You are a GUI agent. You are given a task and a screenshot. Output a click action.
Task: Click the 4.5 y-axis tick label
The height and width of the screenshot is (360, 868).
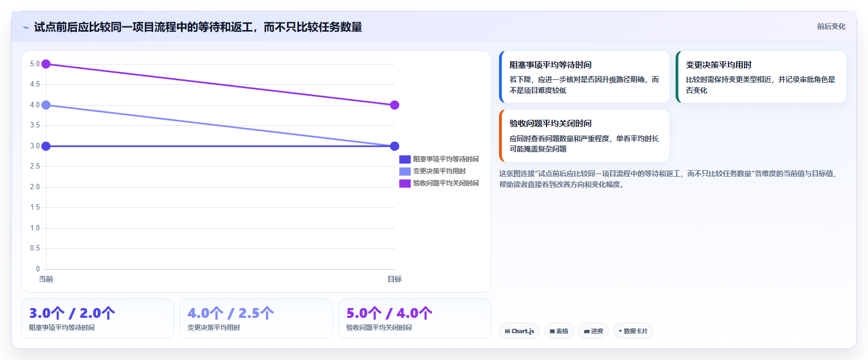[35, 84]
